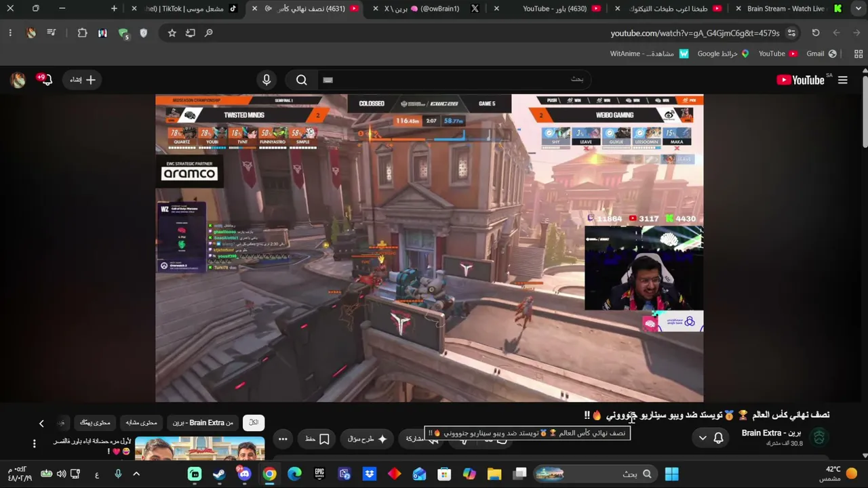View YouTube notifications showing 9+
This screenshot has width=868, height=488.
[x=45, y=79]
